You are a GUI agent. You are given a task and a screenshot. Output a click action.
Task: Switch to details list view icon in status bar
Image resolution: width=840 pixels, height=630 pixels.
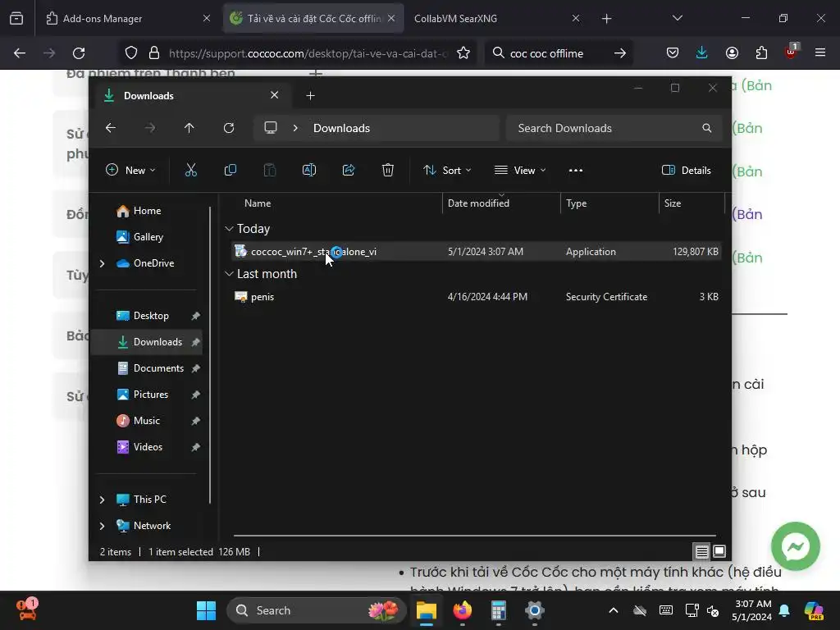pos(702,551)
